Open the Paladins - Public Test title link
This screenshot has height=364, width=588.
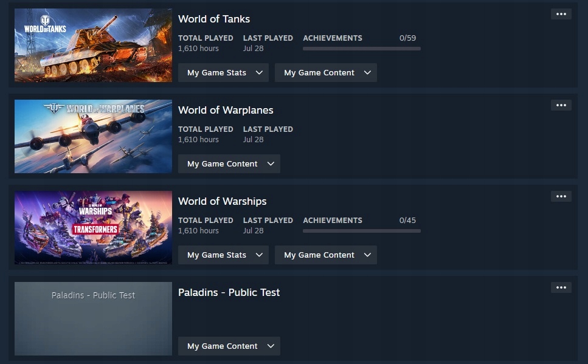229,292
